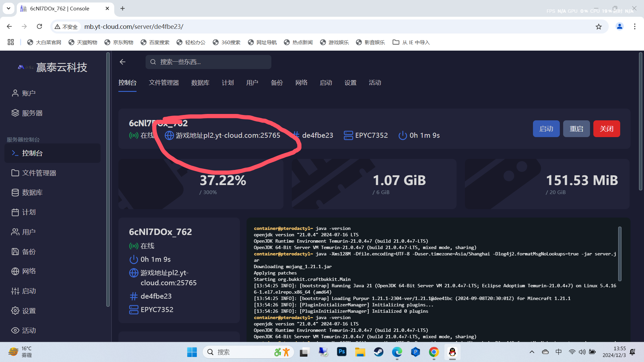Click the sidebar scrollbar
Image resolution: width=644 pixels, height=362 pixels.
(108, 179)
